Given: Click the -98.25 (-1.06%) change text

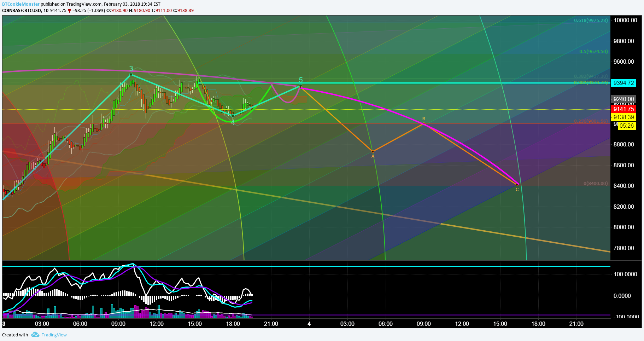Looking at the screenshot, I should click(89, 11).
